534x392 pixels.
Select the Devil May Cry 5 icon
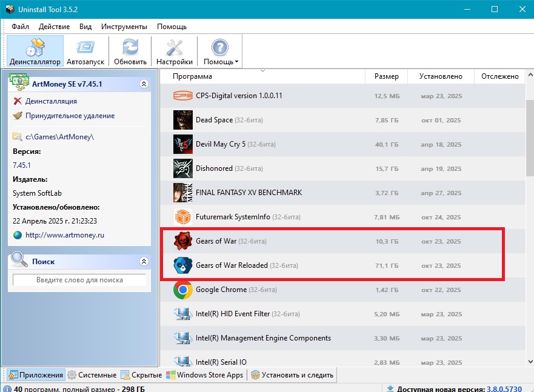coord(183,144)
